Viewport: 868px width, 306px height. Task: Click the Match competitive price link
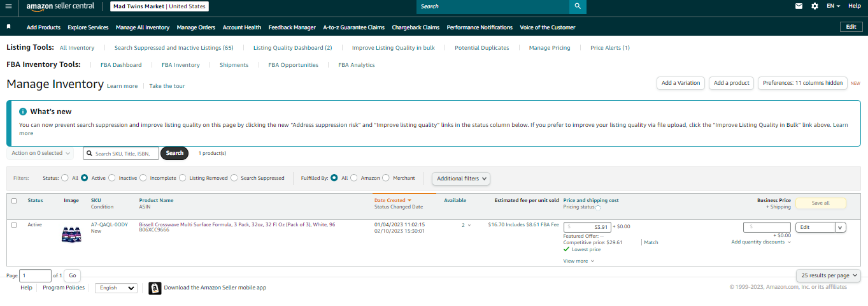(651, 242)
